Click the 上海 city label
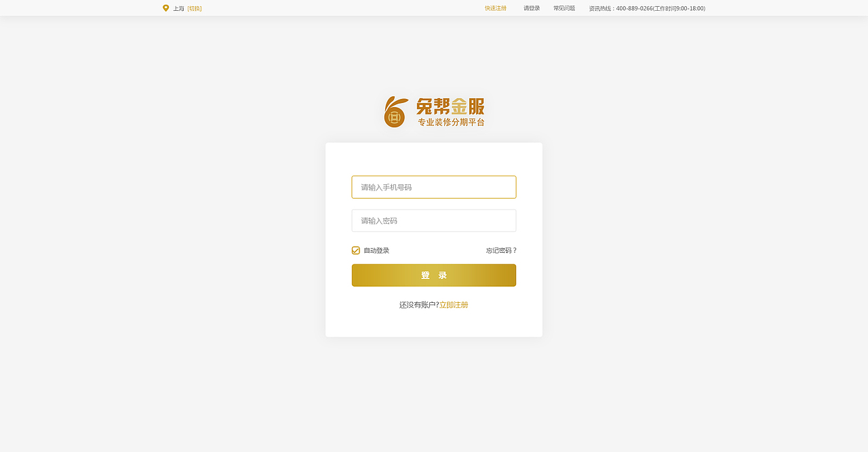 point(179,8)
